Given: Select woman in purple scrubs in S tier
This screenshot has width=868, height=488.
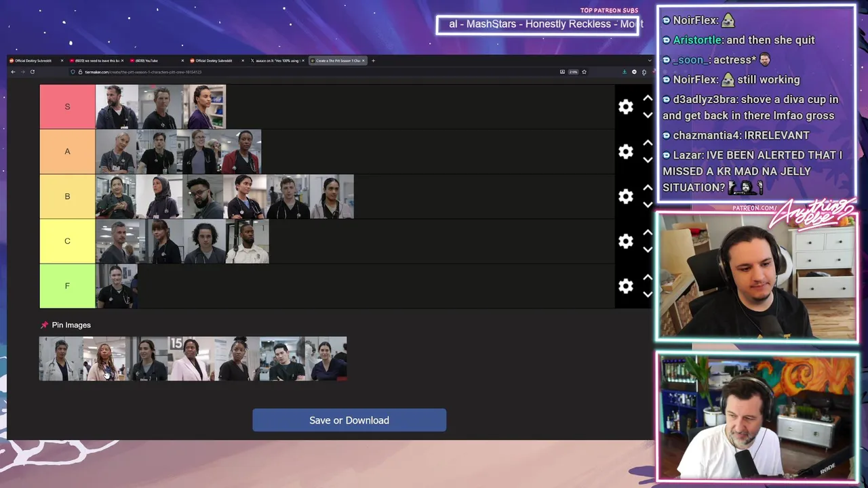Looking at the screenshot, I should pyautogui.click(x=204, y=106).
